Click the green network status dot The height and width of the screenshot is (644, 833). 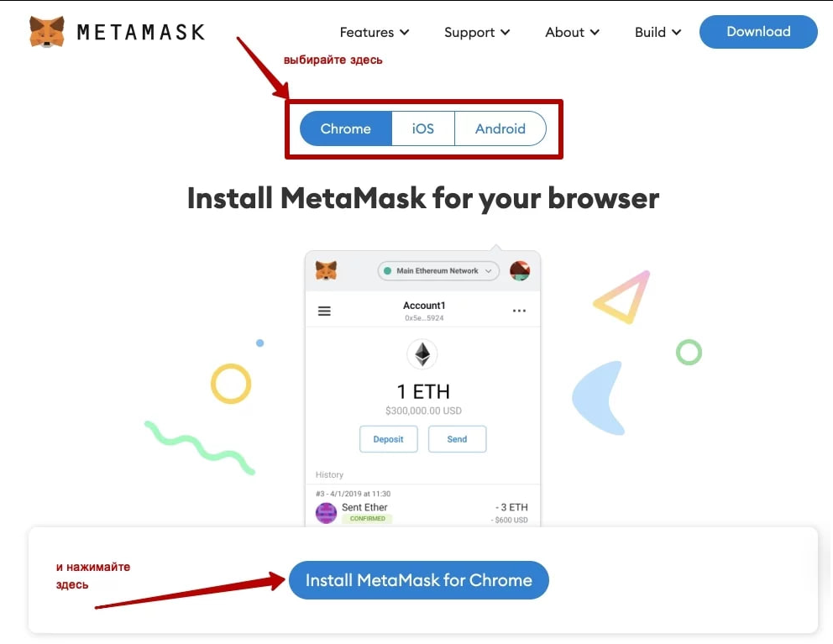387,270
